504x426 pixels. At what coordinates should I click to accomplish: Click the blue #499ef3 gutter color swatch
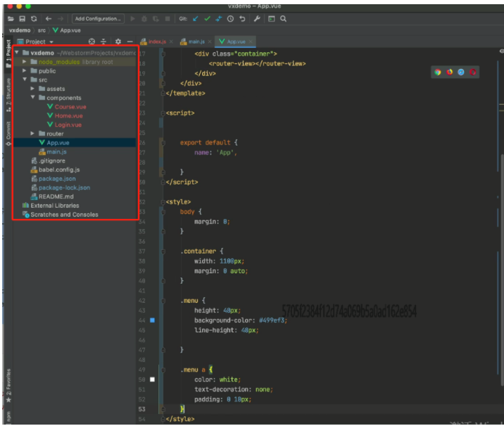pos(152,320)
